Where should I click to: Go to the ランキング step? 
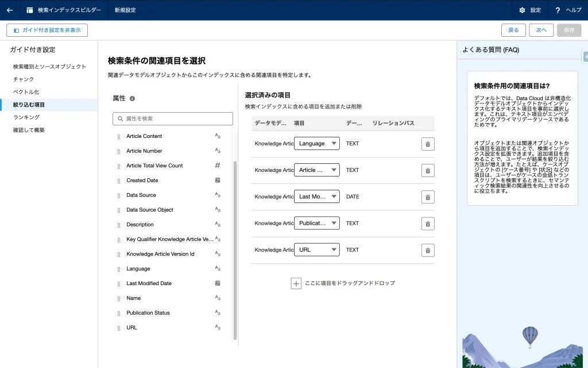coord(26,117)
